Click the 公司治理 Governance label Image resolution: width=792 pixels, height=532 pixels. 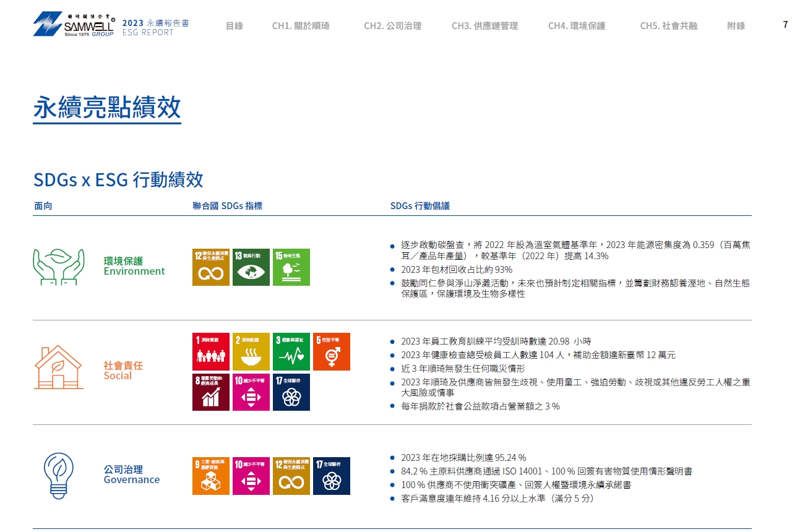coord(132,474)
